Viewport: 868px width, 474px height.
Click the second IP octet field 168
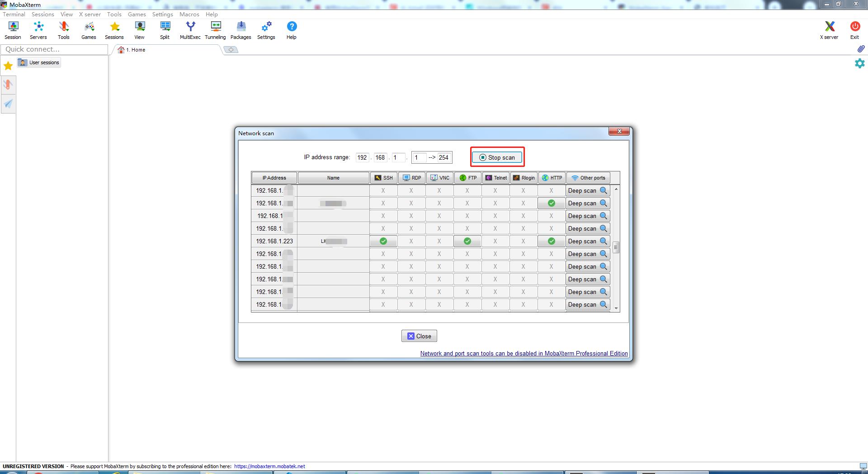(380, 157)
